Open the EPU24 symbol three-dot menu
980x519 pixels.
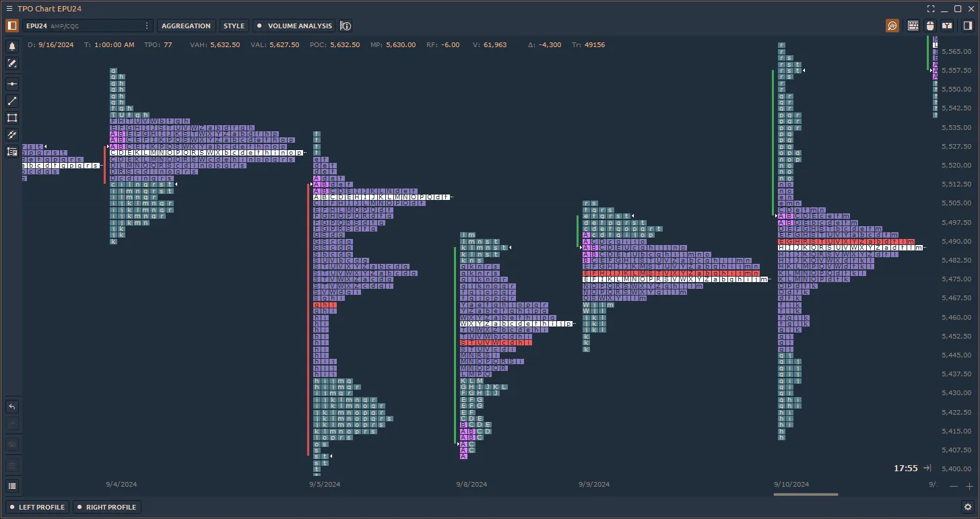tap(147, 26)
